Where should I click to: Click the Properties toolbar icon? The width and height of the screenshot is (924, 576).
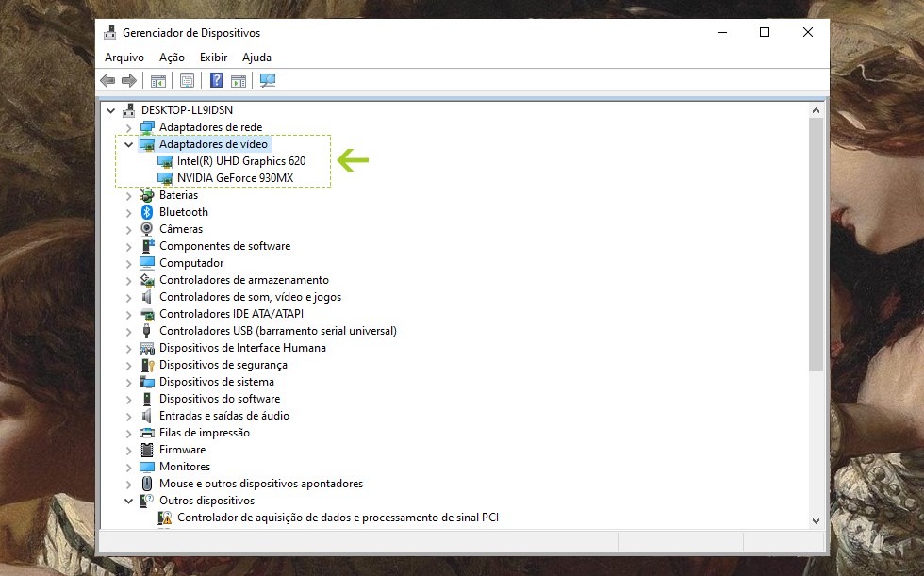pyautogui.click(x=187, y=81)
